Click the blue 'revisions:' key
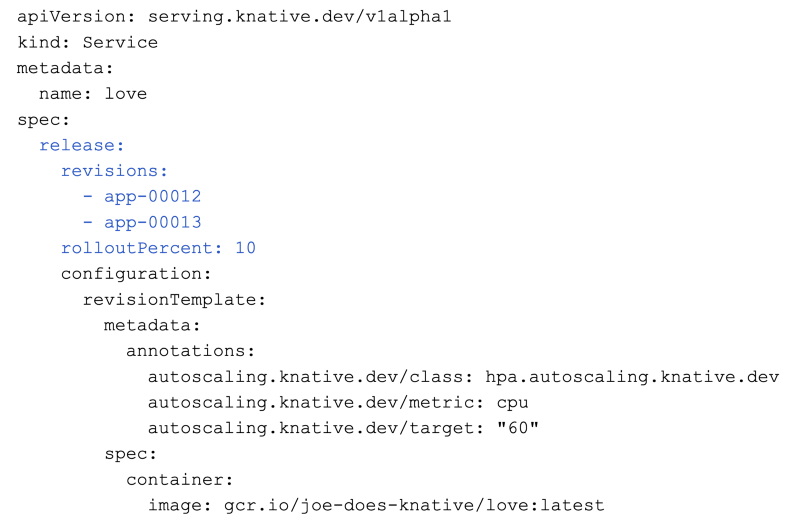This screenshot has height=528, width=800. tap(114, 171)
